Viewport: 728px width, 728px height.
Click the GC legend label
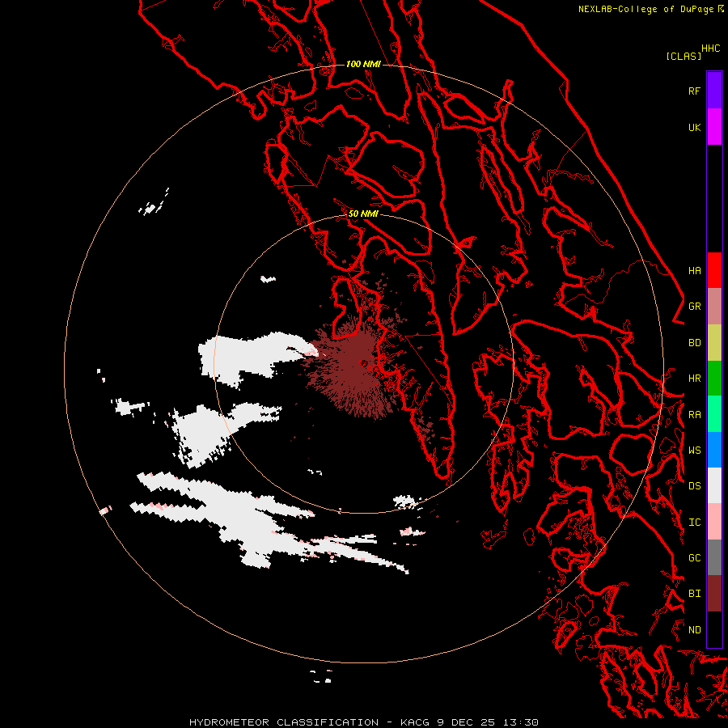pos(694,557)
